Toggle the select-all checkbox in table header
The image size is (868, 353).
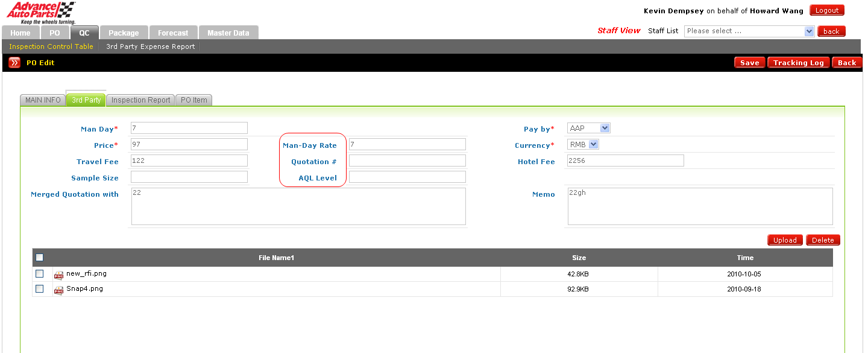[40, 258]
